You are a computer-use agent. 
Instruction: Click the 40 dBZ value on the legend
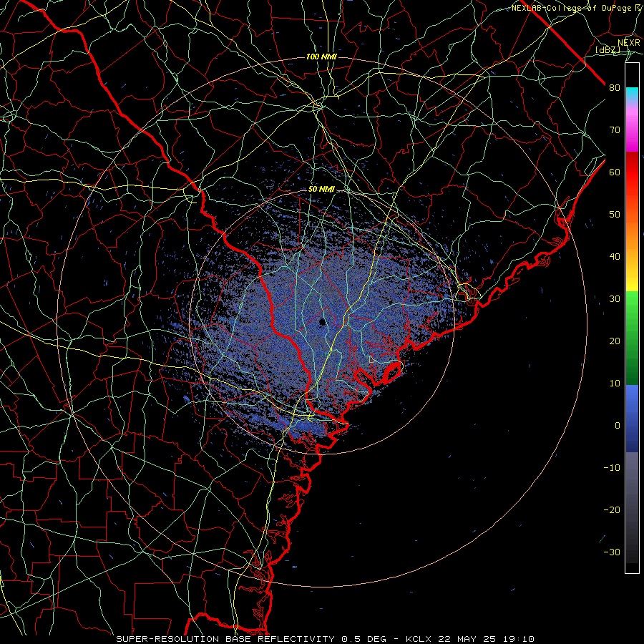615,257
